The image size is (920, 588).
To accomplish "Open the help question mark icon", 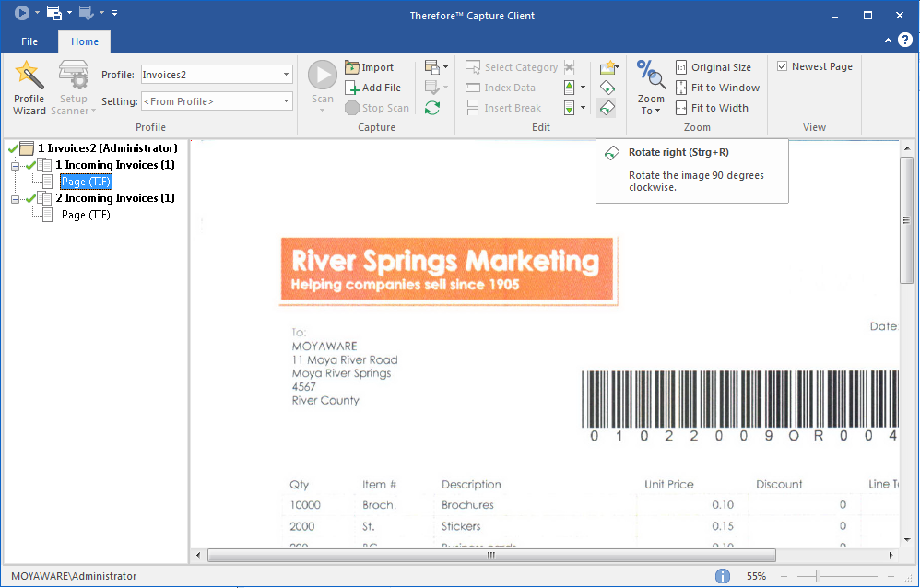I will tap(905, 40).
